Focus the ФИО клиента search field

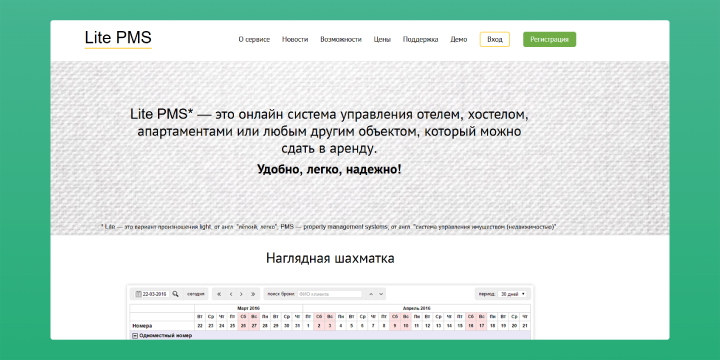pos(329,294)
